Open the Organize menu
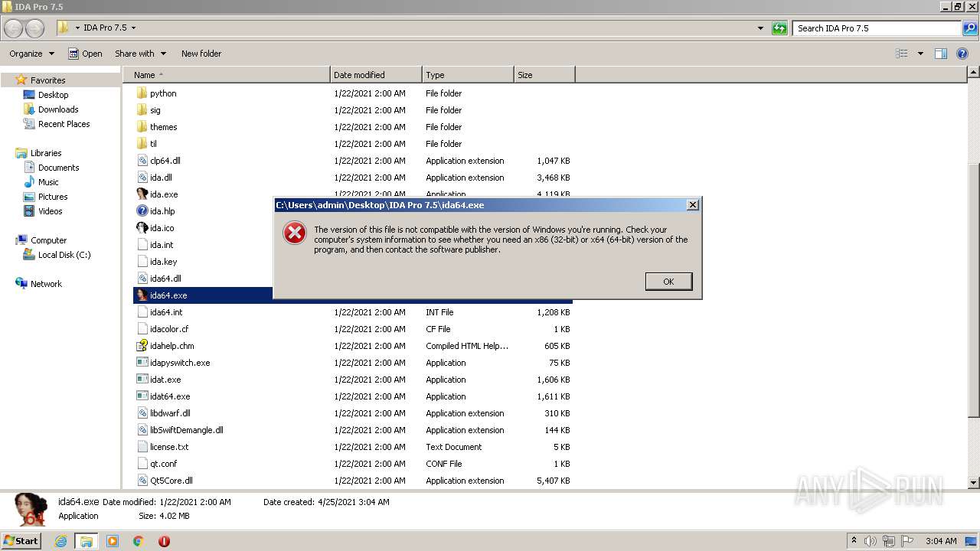The height and width of the screenshot is (551, 980). pos(31,54)
